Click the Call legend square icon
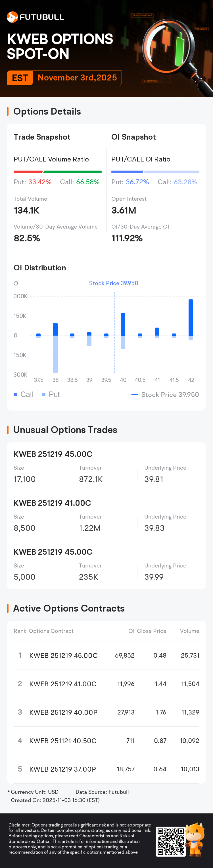213x868 pixels. click(16, 395)
